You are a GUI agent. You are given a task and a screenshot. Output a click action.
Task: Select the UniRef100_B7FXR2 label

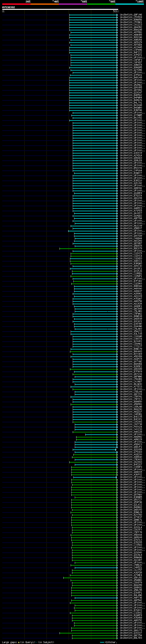pos(131,281)
